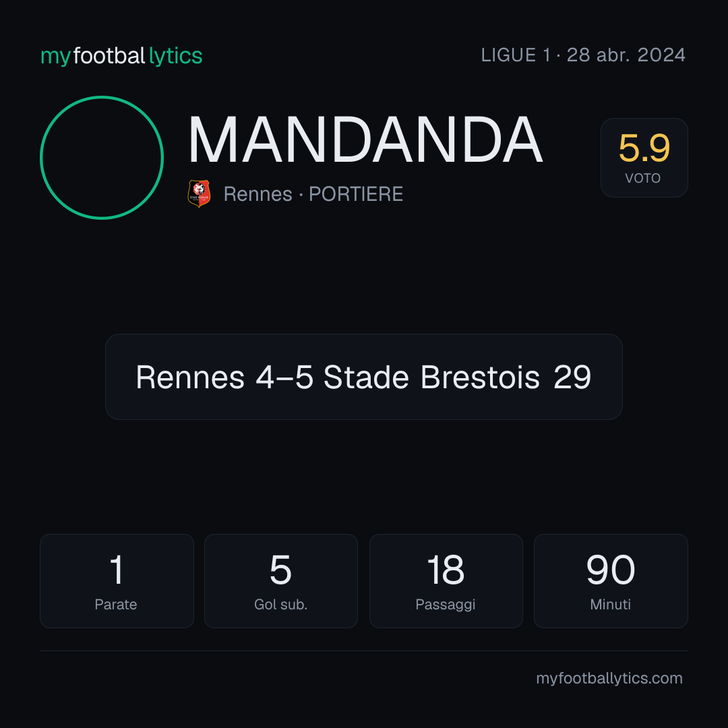Click the yellow 5.9 rating number

click(644, 148)
